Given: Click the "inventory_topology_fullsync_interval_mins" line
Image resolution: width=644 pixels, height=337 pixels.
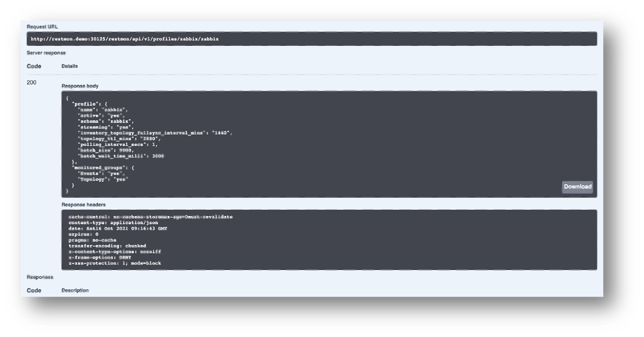Looking at the screenshot, I should (154, 133).
